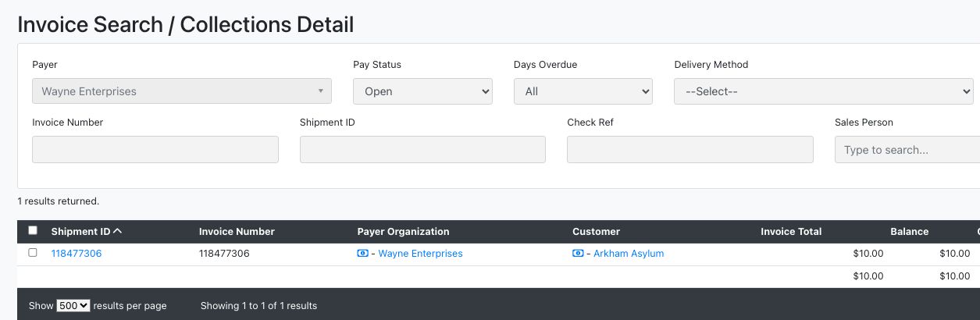Open the Arkham Asylum customer link
Screen dimensions: 980x320
pos(629,254)
